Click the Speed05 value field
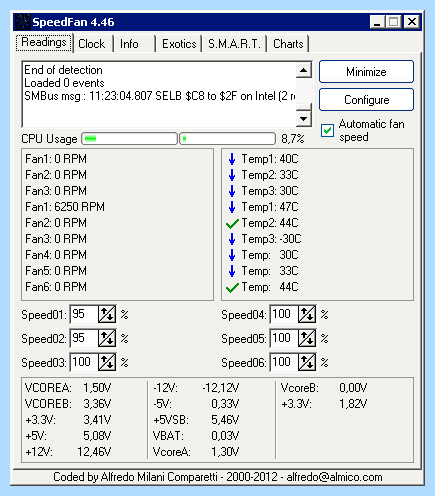The image size is (435, 496). coord(284,338)
